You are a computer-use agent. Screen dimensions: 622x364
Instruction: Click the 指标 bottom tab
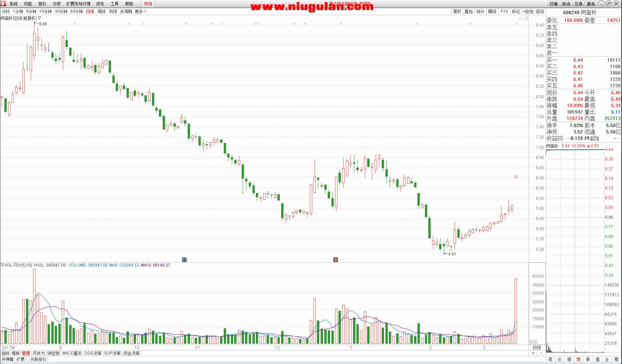6,353
